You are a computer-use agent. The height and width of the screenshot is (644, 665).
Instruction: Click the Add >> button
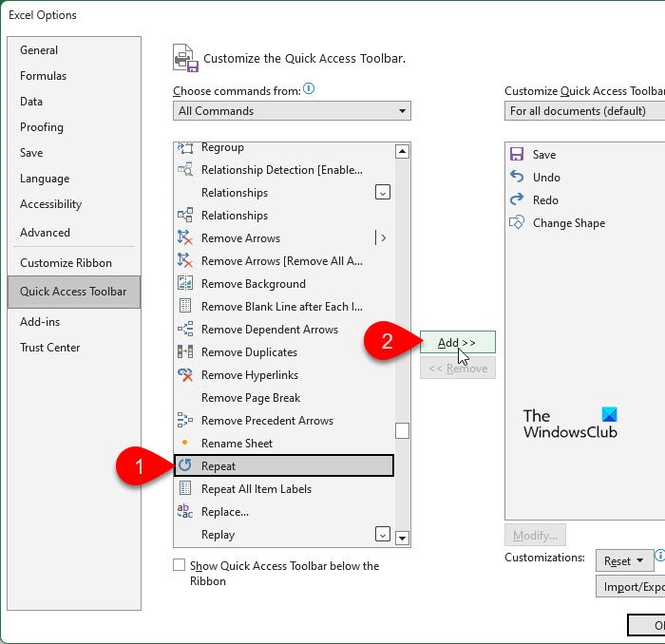click(458, 342)
